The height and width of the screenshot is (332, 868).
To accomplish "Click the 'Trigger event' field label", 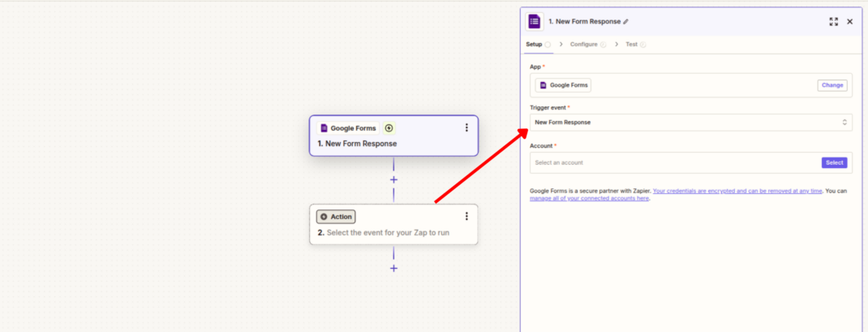I will point(550,107).
